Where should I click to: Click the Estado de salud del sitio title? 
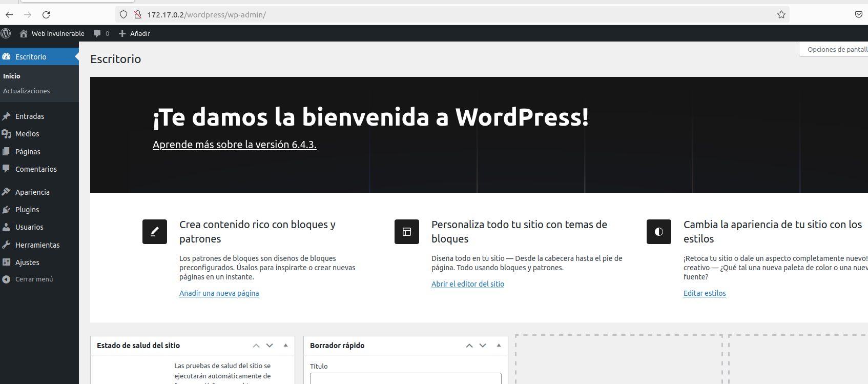pyautogui.click(x=138, y=346)
